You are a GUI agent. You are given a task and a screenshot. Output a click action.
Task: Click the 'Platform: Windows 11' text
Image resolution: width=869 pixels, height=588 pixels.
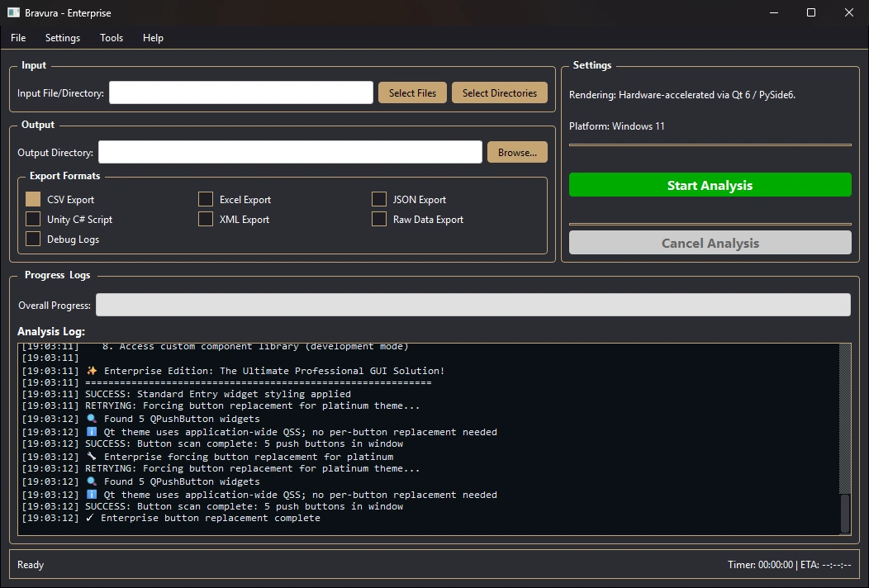617,126
